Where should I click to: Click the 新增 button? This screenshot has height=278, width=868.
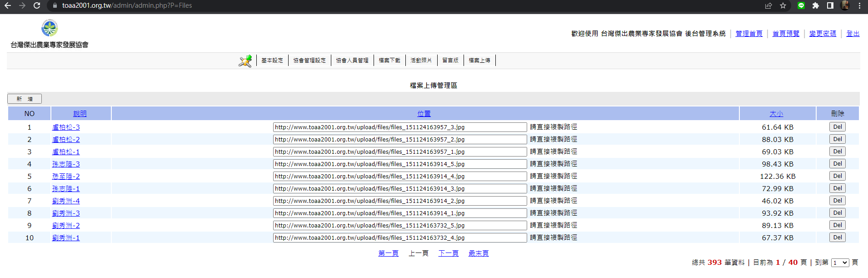25,99
